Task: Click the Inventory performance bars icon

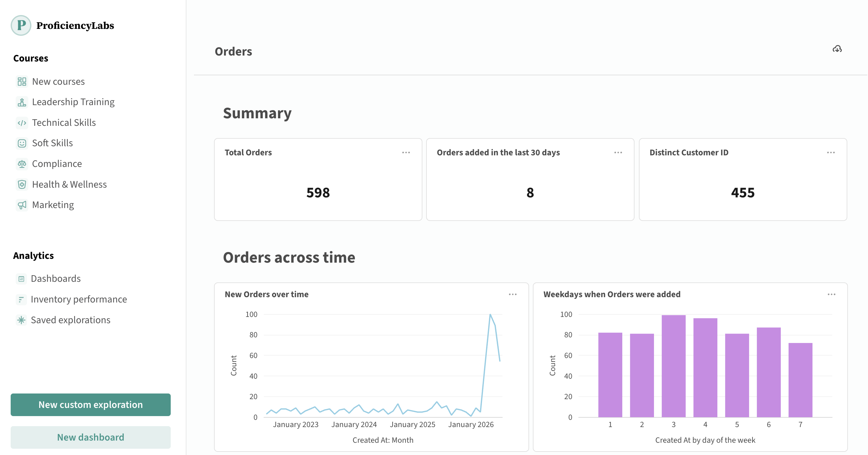Action: 21,299
